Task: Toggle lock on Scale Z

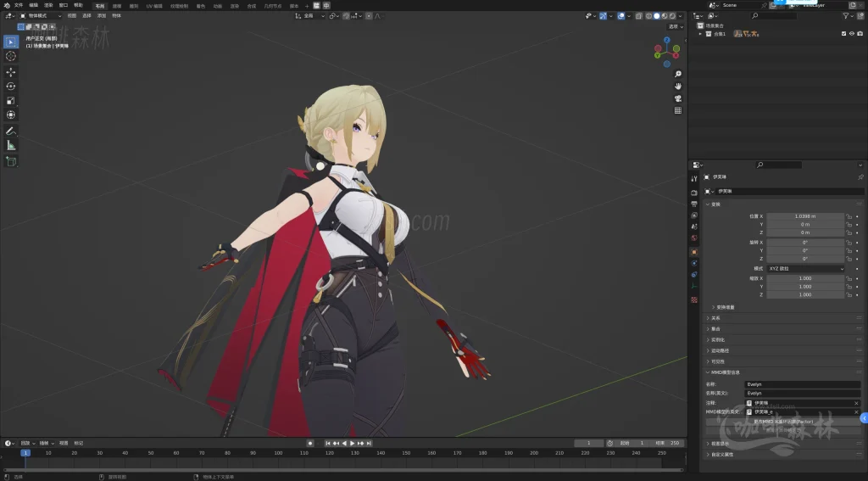Action: pyautogui.click(x=849, y=294)
